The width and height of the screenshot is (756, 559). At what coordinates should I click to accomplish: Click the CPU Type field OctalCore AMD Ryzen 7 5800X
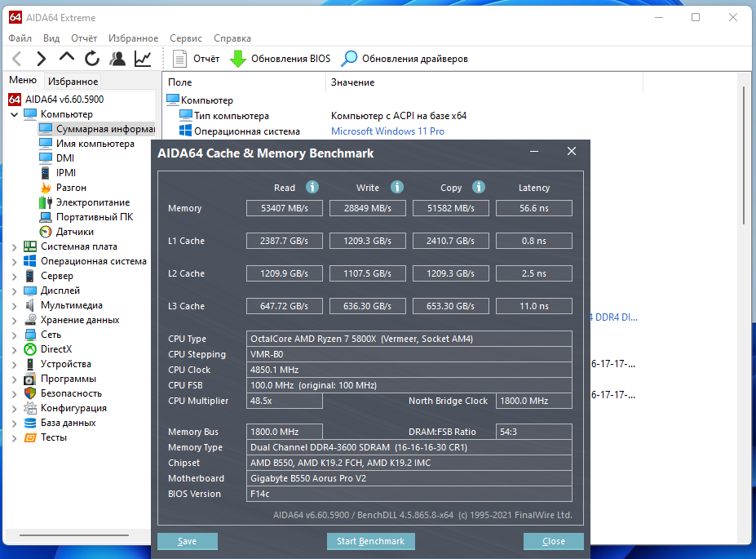pos(409,339)
